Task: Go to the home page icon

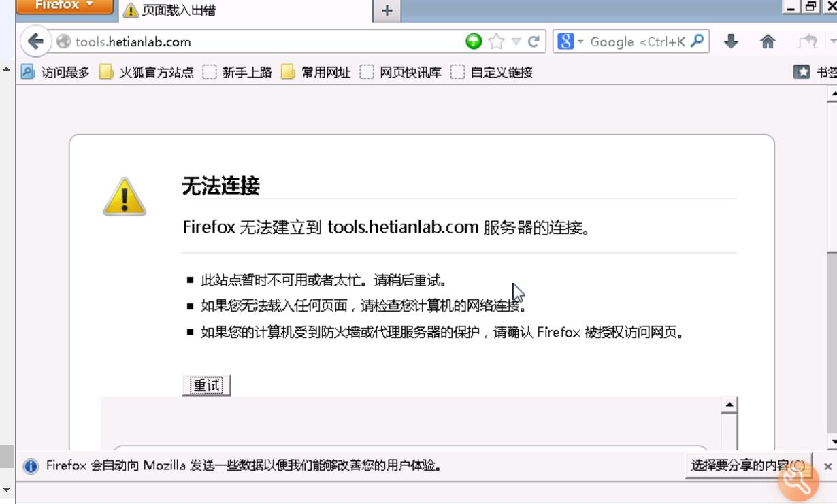Action: 768,42
